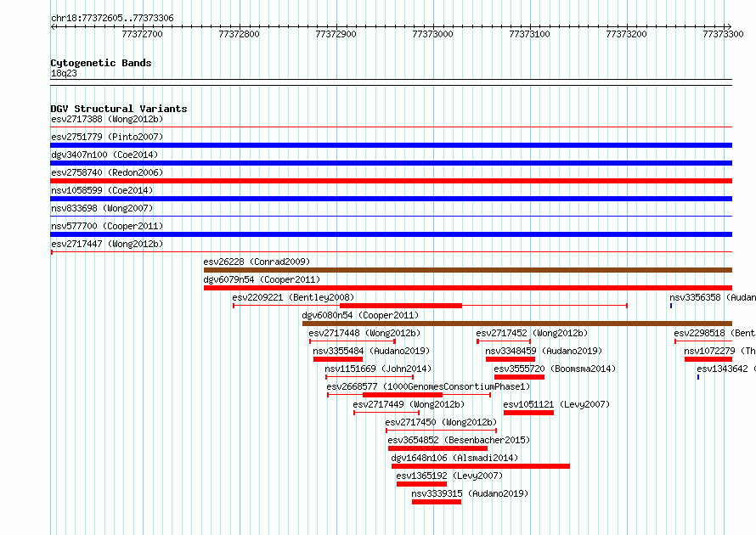Click the red bar under nsv3339315

point(437,502)
